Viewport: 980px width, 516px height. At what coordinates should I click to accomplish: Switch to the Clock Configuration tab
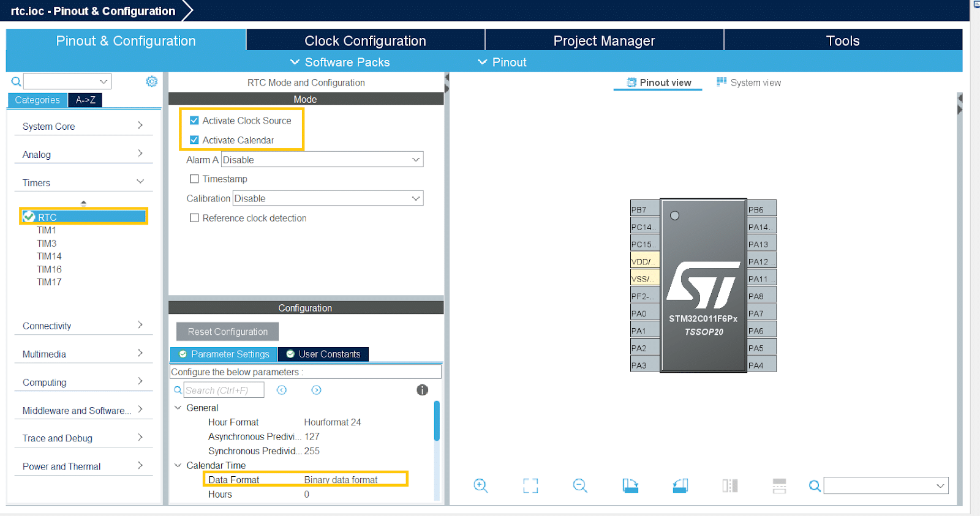tap(365, 41)
